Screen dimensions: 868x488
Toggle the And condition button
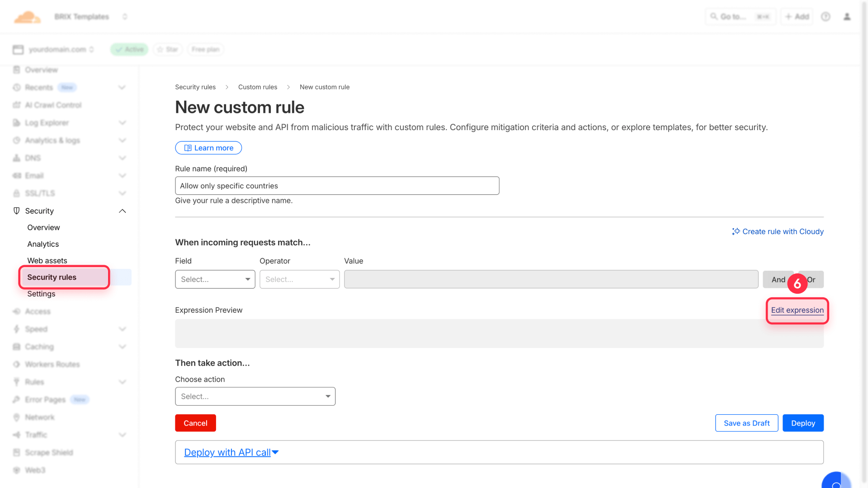(778, 279)
